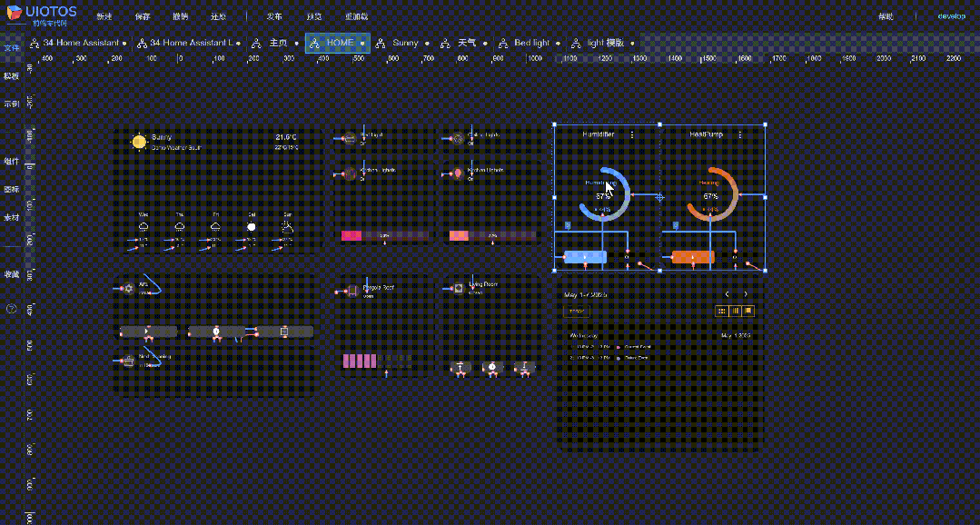Select the Pergola Roof icon
Screen dimensions: 980x525
351,291
